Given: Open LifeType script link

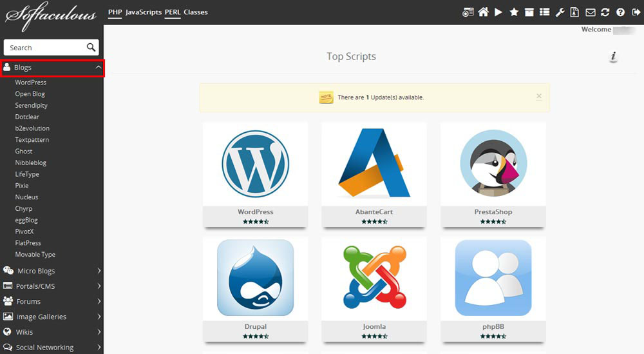Looking at the screenshot, I should (x=27, y=174).
